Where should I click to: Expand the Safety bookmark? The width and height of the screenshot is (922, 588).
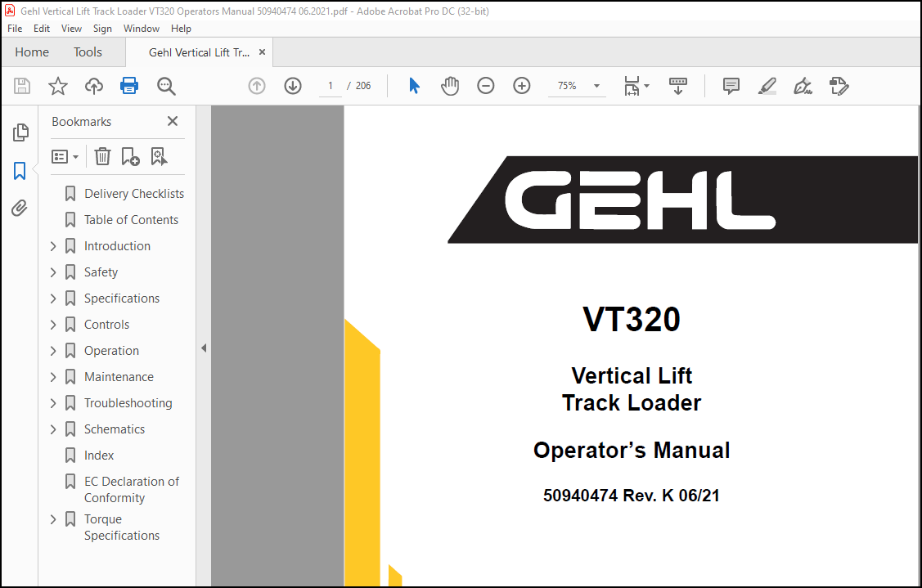[x=53, y=272]
